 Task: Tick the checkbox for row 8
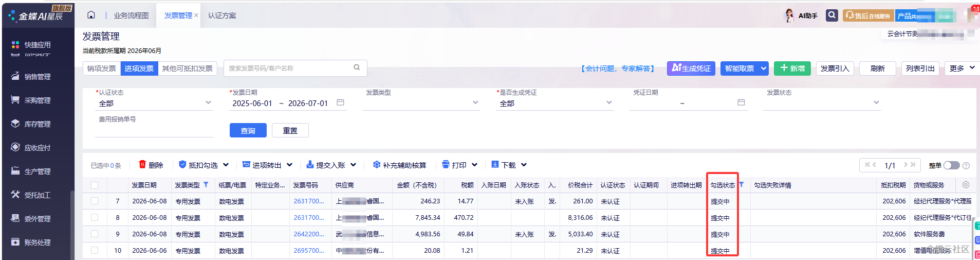click(x=95, y=217)
